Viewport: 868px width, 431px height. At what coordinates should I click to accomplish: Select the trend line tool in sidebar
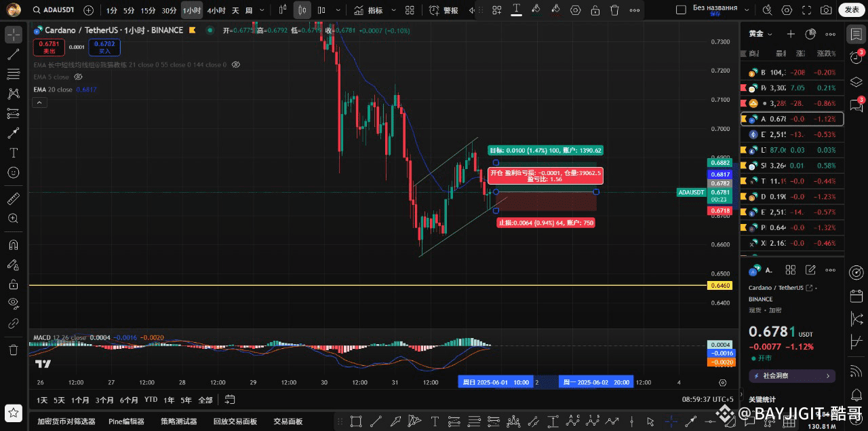tap(14, 54)
